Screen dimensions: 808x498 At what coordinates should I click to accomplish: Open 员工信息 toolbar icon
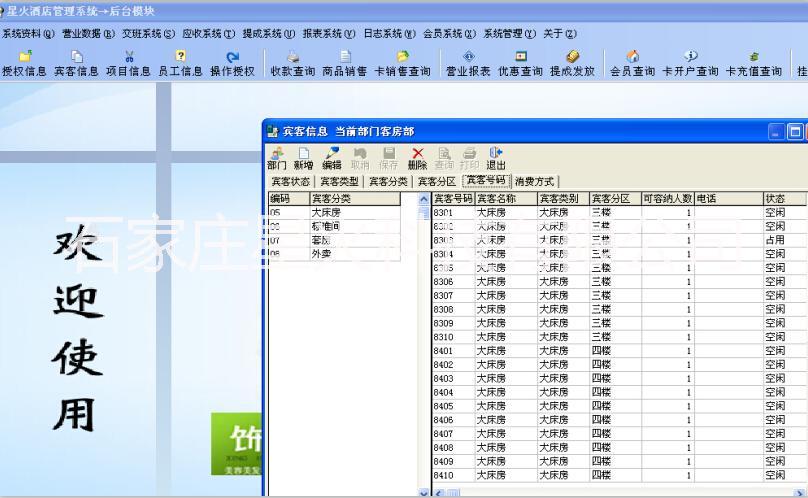click(x=180, y=64)
